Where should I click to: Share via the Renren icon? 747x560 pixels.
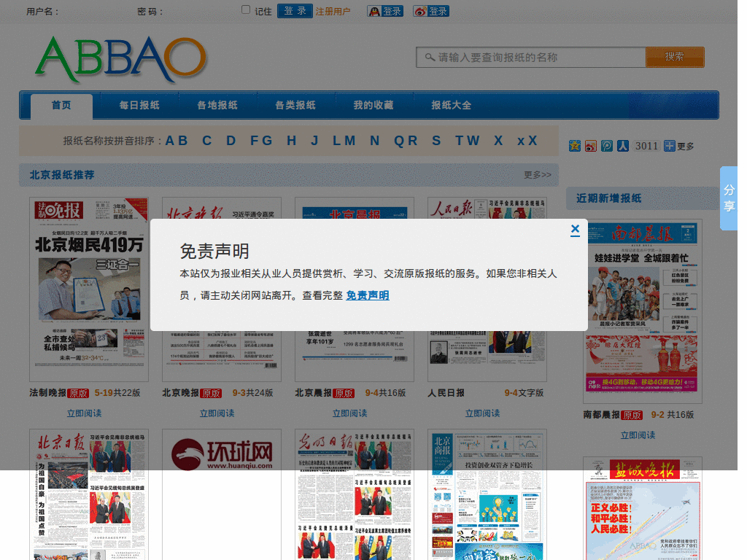[x=623, y=146]
